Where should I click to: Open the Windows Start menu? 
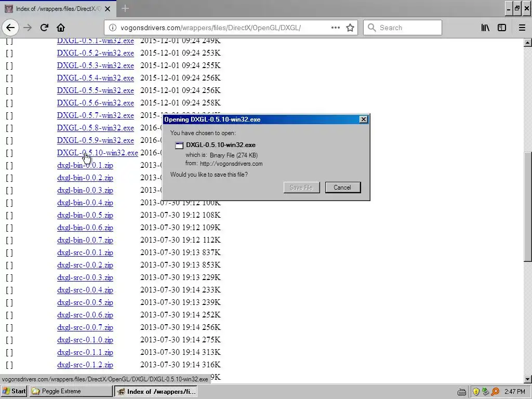(14, 391)
